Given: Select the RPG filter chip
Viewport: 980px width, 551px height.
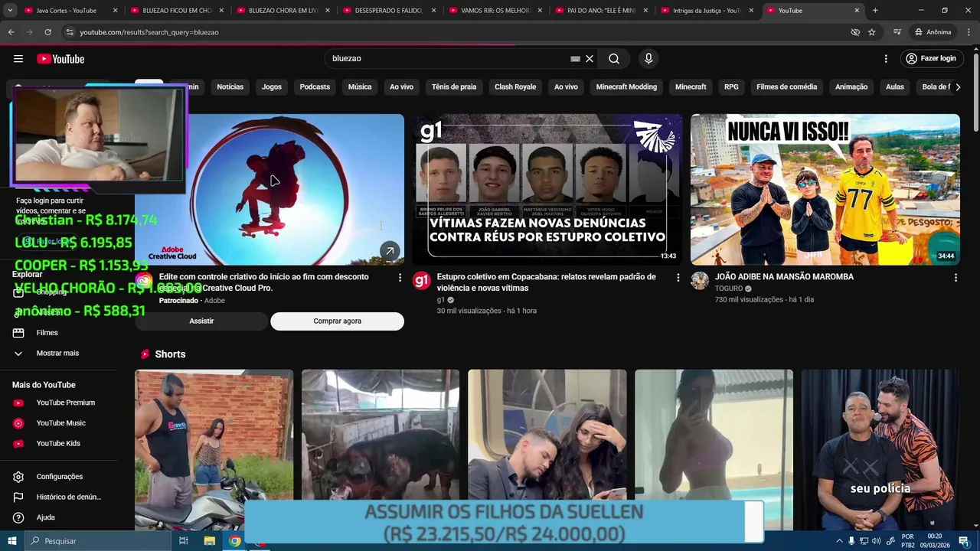Looking at the screenshot, I should click(x=731, y=87).
